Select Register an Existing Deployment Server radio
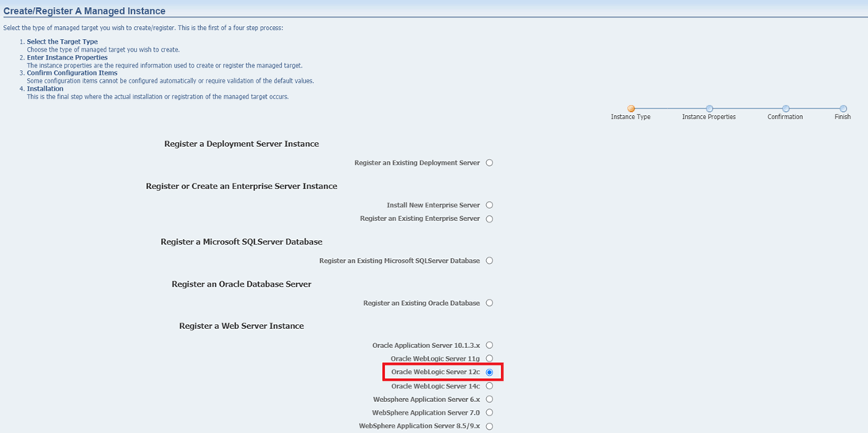This screenshot has height=433, width=868. (489, 163)
